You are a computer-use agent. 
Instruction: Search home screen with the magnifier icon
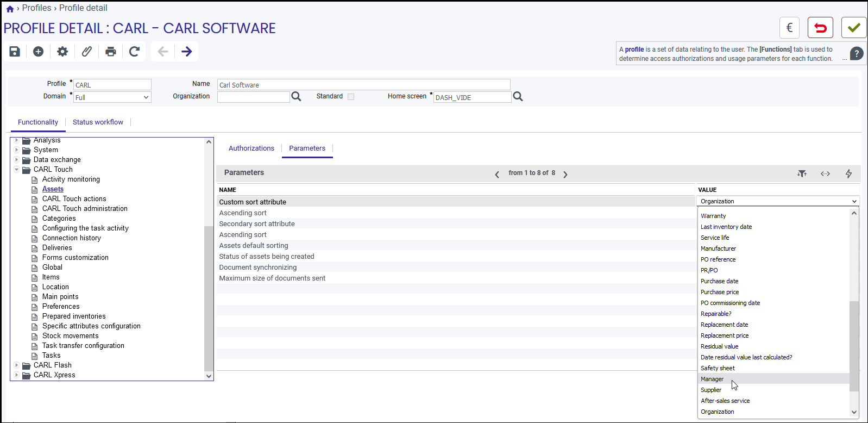tap(518, 96)
